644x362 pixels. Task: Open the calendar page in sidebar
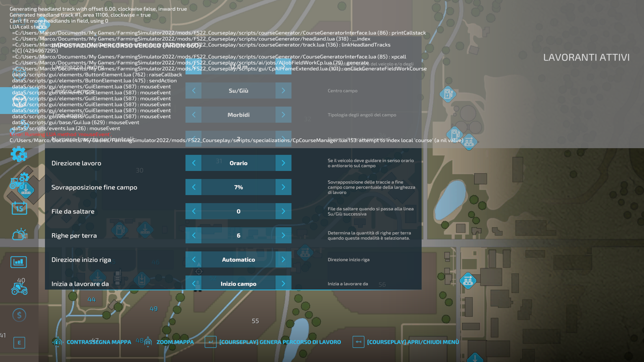[x=19, y=208]
